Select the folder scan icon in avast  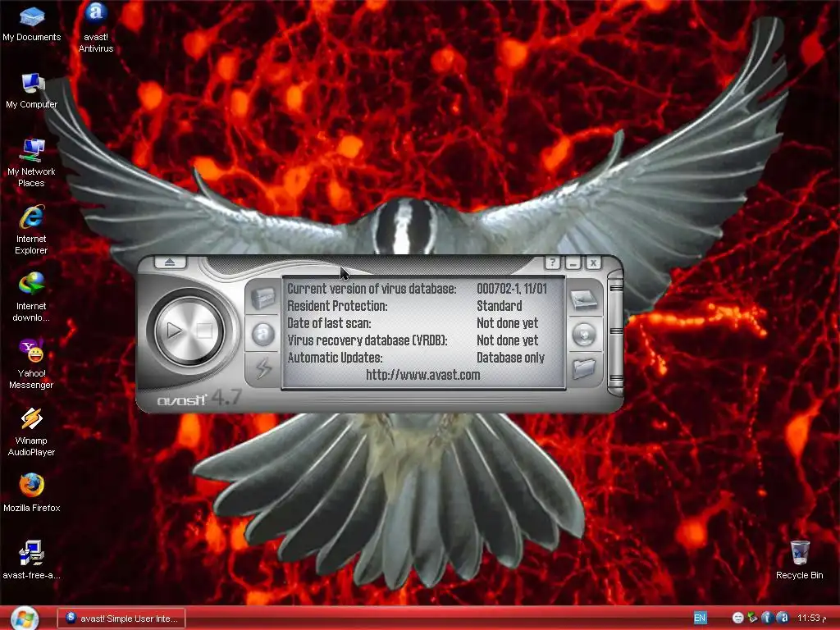[x=584, y=368]
